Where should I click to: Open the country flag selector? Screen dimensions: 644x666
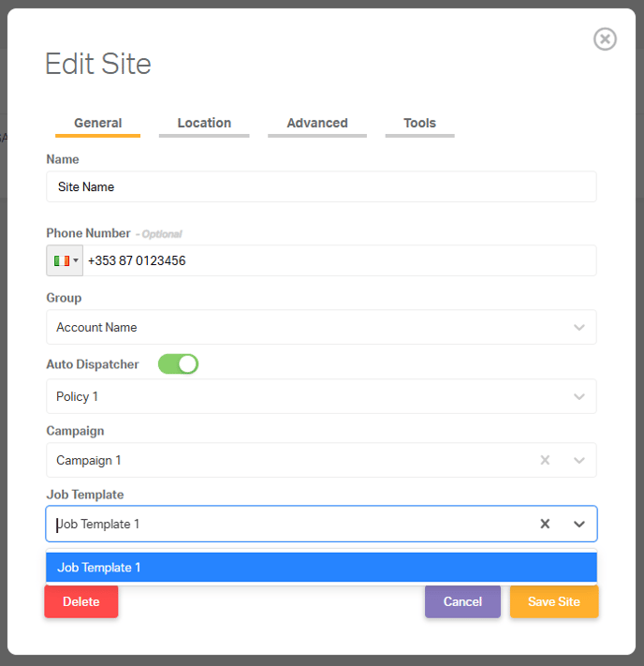65,260
